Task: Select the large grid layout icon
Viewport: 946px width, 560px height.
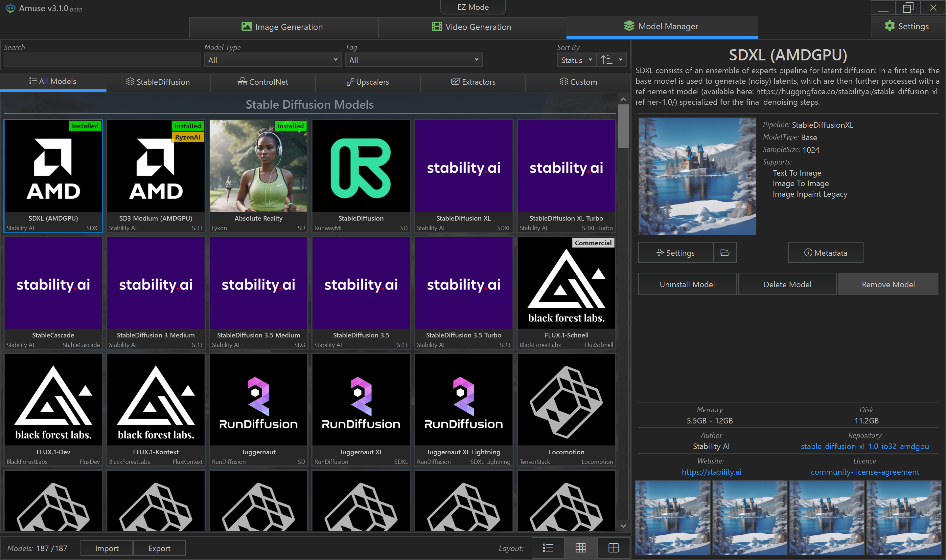Action: [613, 548]
